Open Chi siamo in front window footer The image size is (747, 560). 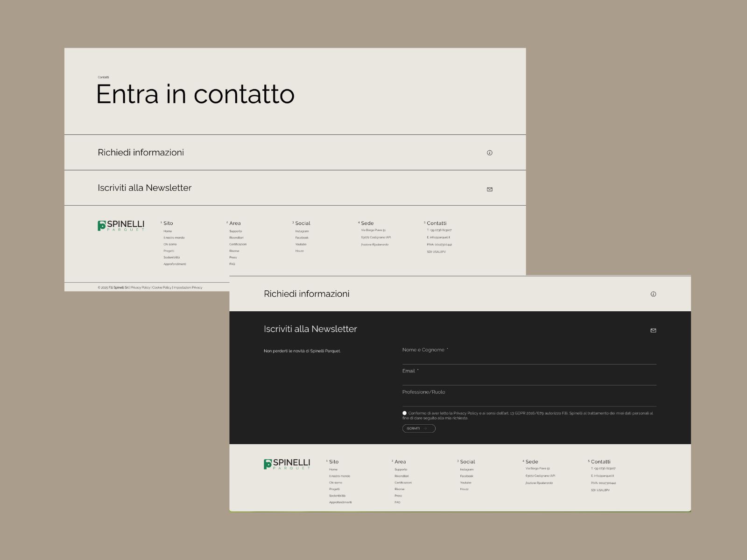click(336, 483)
